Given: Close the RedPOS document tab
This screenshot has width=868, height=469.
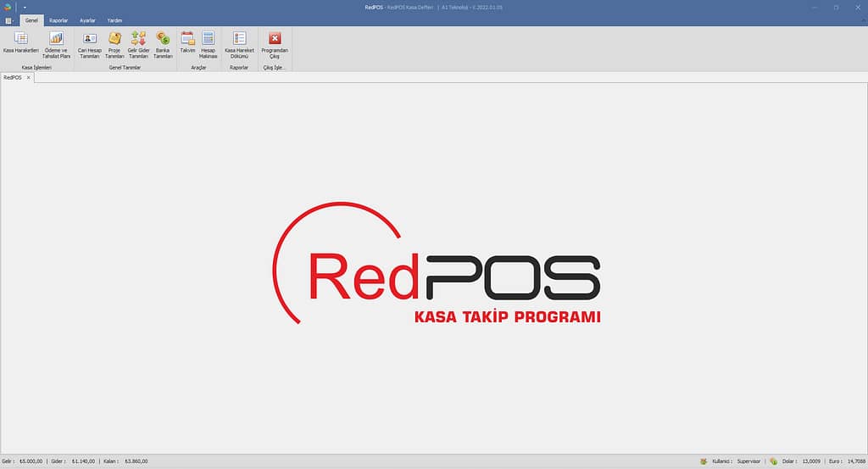Looking at the screenshot, I should (29, 77).
